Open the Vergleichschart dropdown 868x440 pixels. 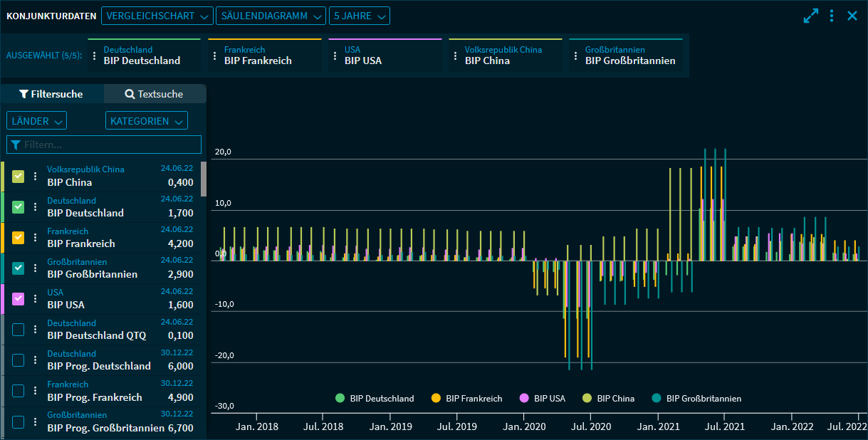(157, 16)
